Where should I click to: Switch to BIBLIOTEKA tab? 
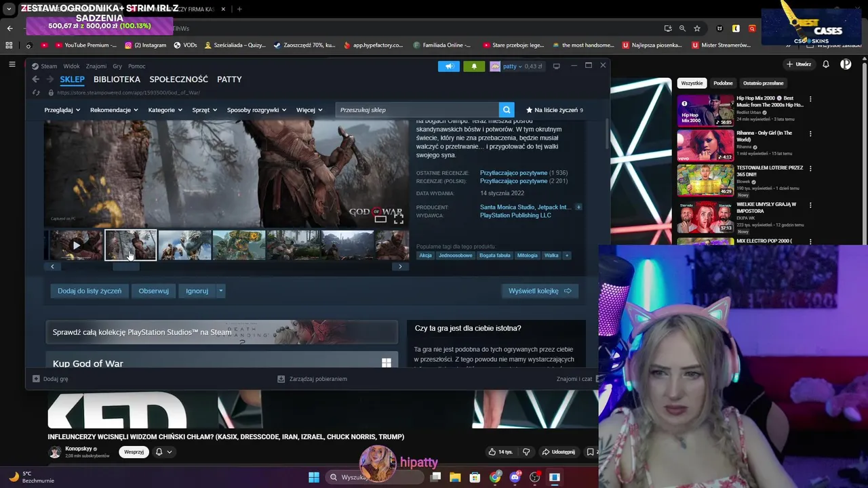click(117, 79)
